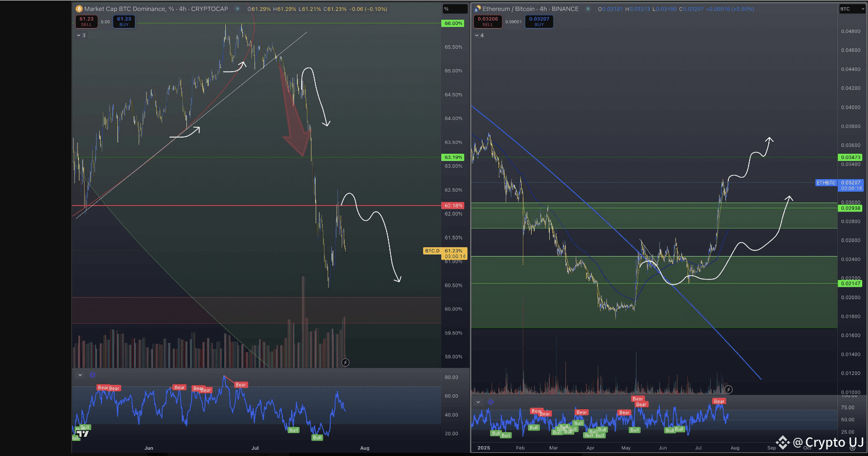Click the -0.06 (-0.10%) change value
The width and height of the screenshot is (868, 456).
pos(368,9)
